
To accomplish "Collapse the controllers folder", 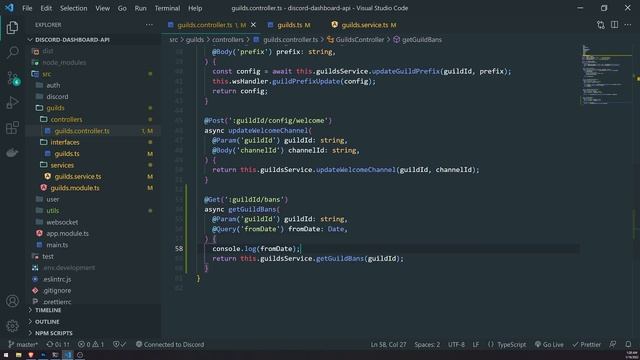I will (66, 120).
